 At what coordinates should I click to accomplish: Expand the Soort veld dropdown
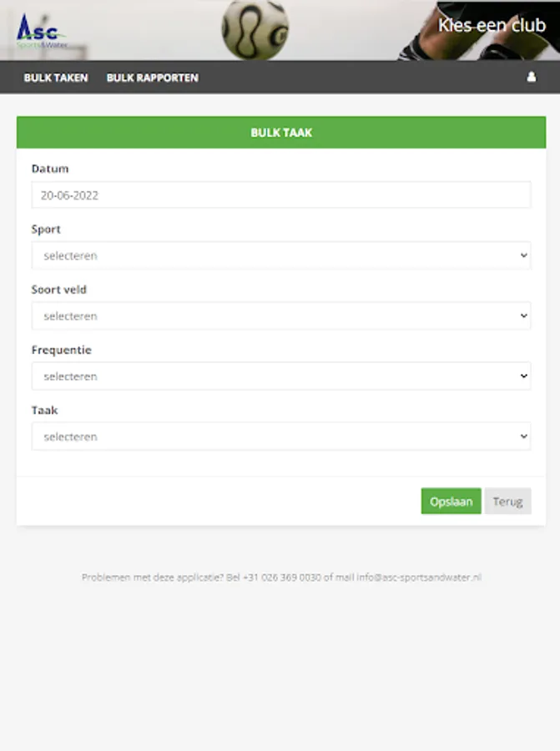280,315
